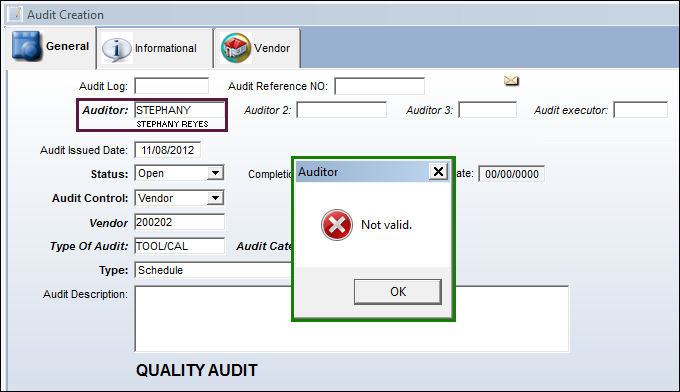The image size is (680, 392).
Task: Click the Auditor 2 input field
Action: pos(341,110)
